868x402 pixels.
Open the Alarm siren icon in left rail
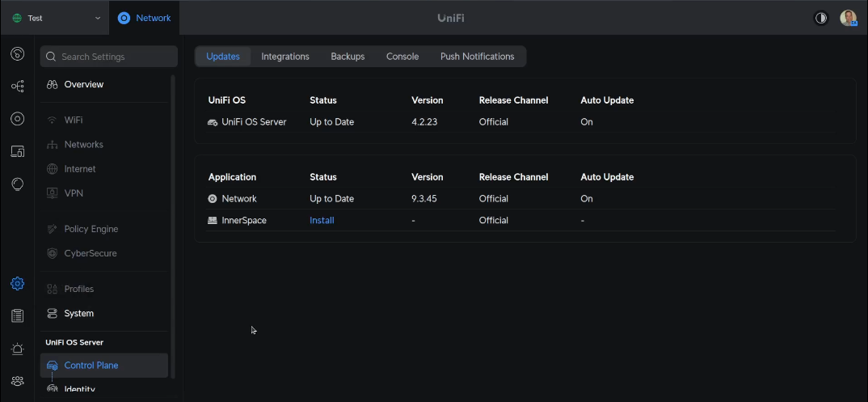(17, 349)
